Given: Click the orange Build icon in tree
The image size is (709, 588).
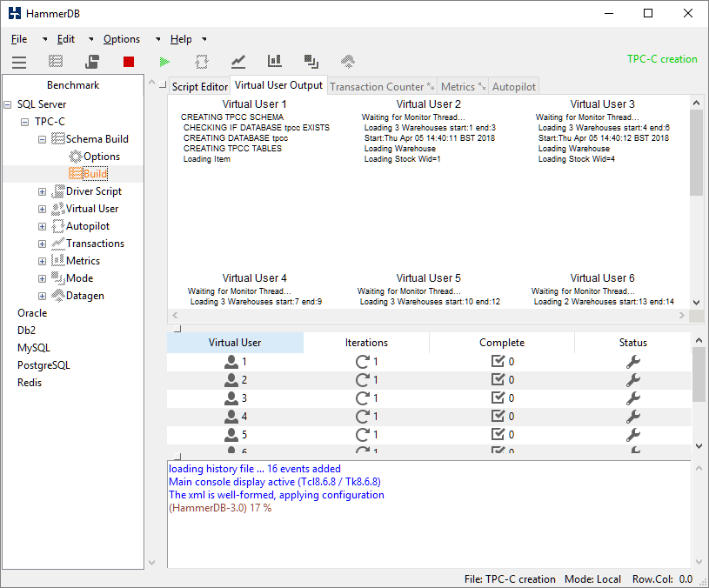Looking at the screenshot, I should (x=76, y=174).
